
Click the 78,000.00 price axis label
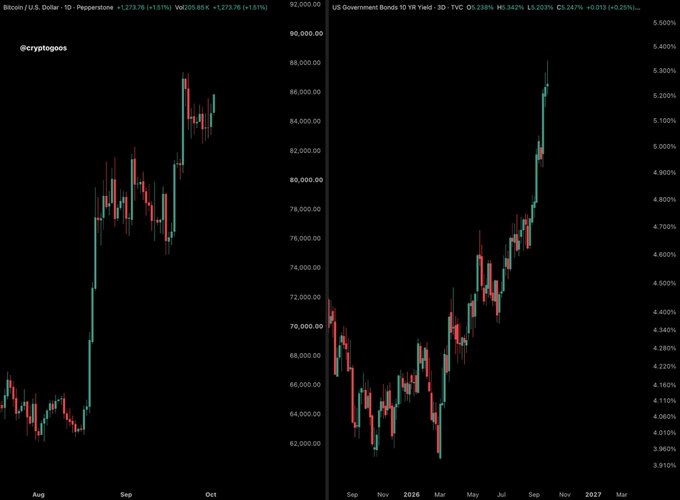305,209
